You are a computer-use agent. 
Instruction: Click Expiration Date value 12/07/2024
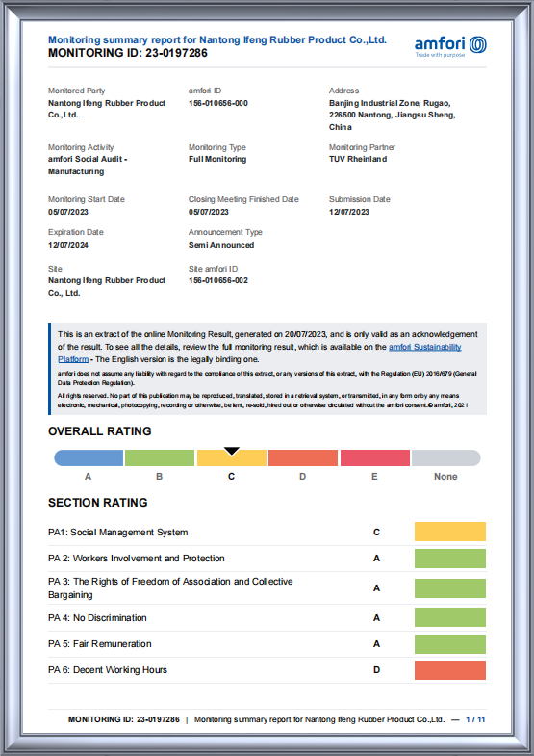pyautogui.click(x=68, y=245)
